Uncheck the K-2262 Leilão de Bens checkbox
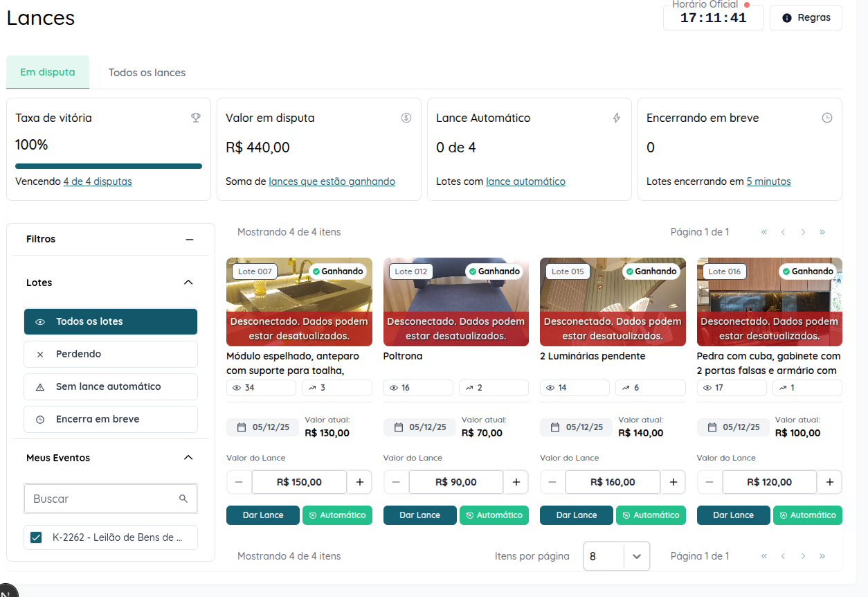The image size is (868, 597). pyautogui.click(x=36, y=537)
